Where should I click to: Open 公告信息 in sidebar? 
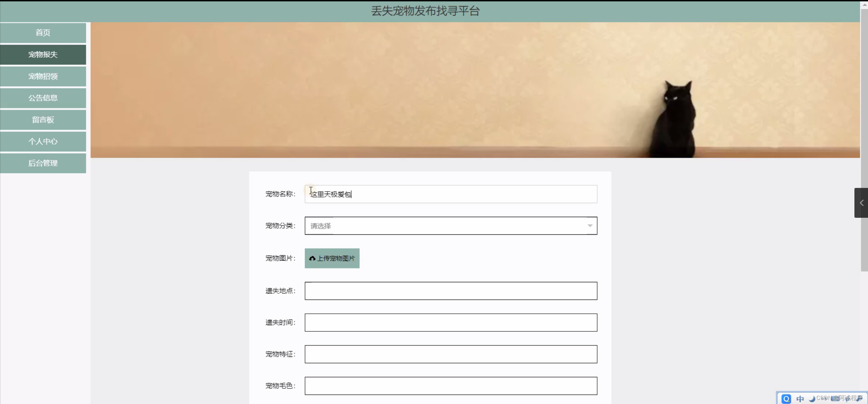pyautogui.click(x=43, y=98)
